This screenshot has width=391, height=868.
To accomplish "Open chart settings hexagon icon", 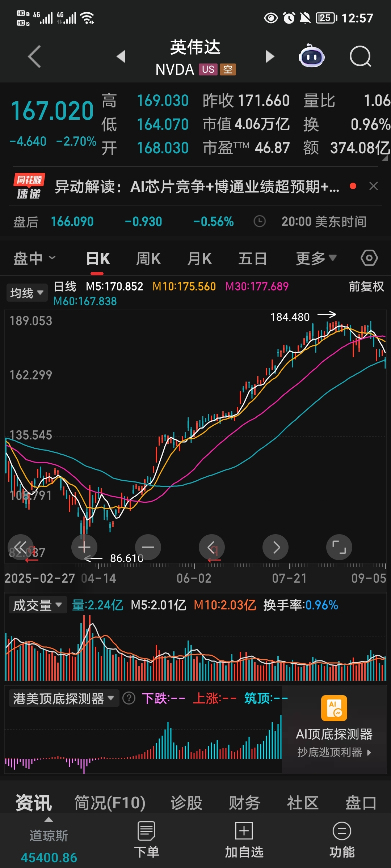I will pos(369,258).
